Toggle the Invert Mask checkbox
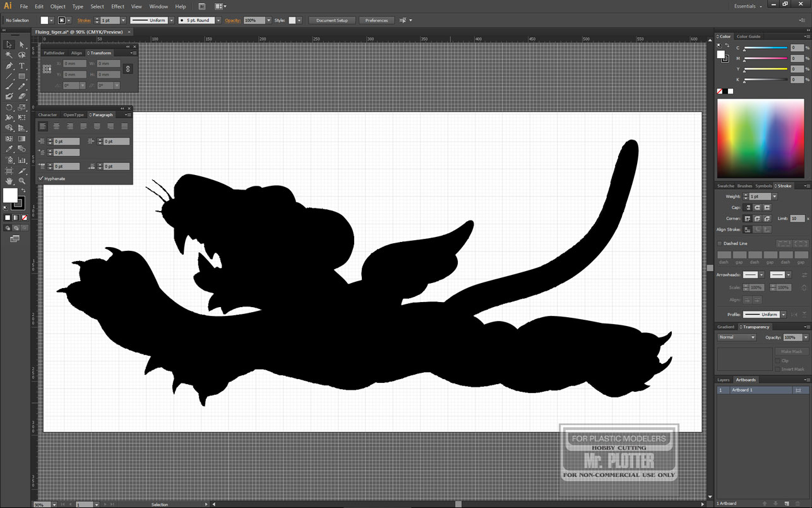 click(778, 369)
